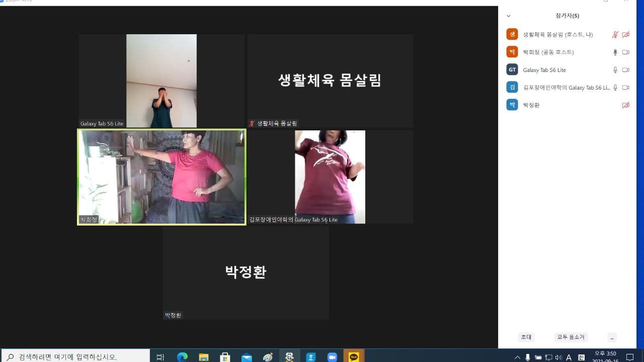Select 김포장애인야학의 Galaxy Tab S6 participant name
The height and width of the screenshot is (362, 644).
pos(567,88)
